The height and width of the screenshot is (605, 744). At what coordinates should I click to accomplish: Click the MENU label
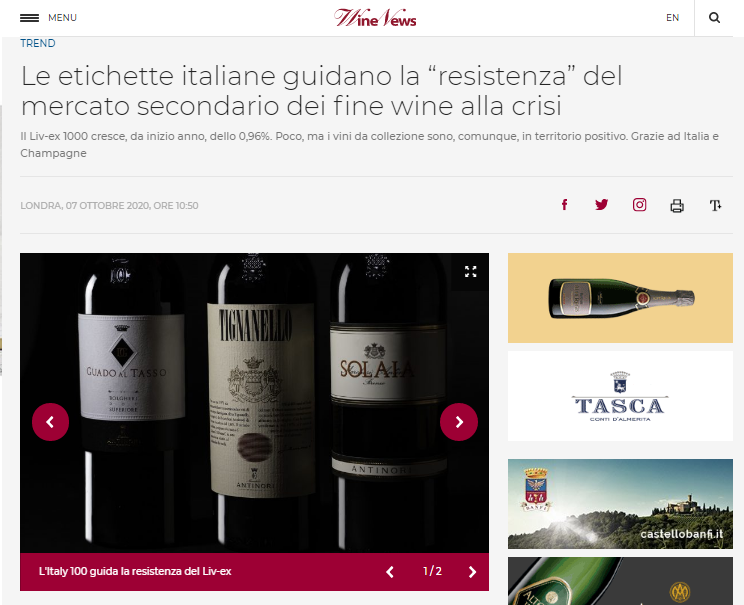pyautogui.click(x=62, y=18)
